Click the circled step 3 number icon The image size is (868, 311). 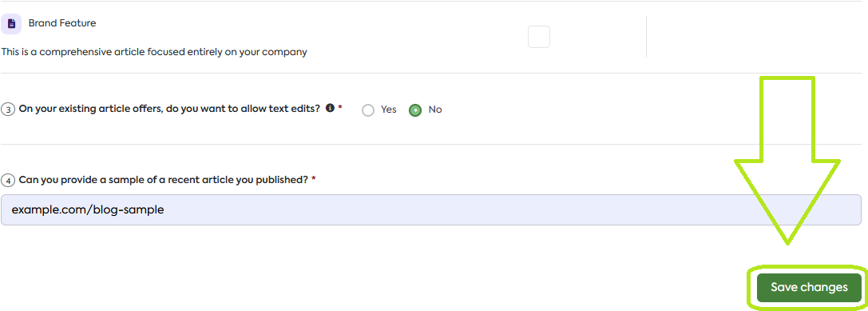[8, 110]
